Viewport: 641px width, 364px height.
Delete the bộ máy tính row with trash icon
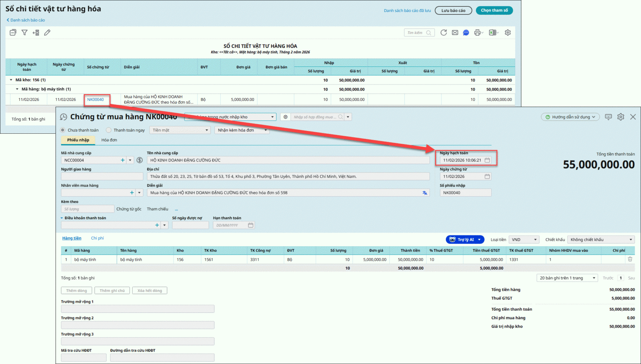pyautogui.click(x=630, y=259)
